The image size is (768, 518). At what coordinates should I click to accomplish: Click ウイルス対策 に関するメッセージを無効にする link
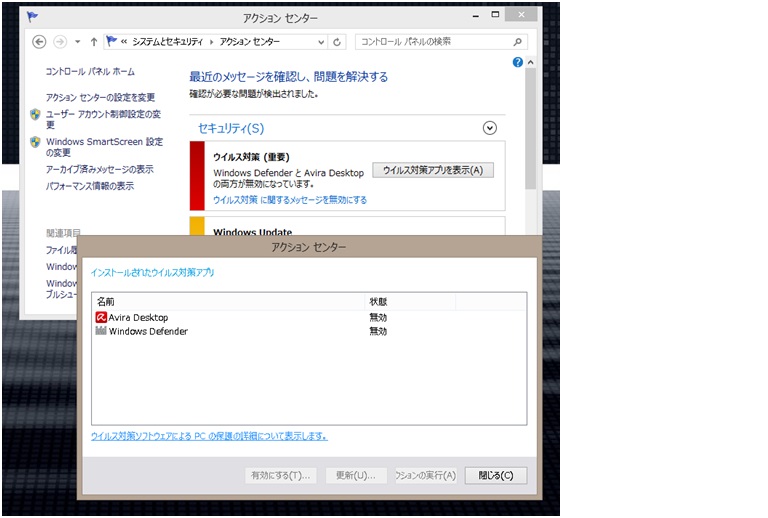click(x=290, y=200)
